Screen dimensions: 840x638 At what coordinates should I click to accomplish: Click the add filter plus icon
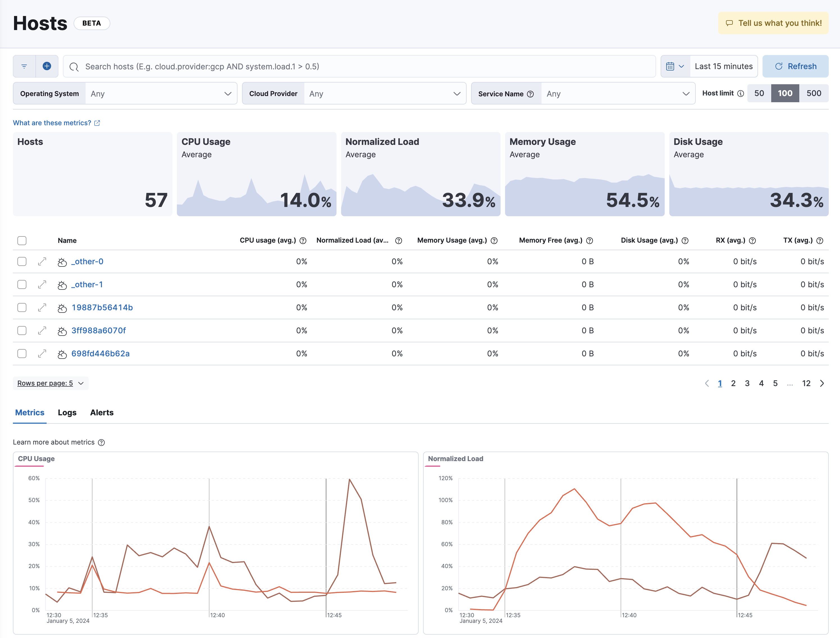47,67
